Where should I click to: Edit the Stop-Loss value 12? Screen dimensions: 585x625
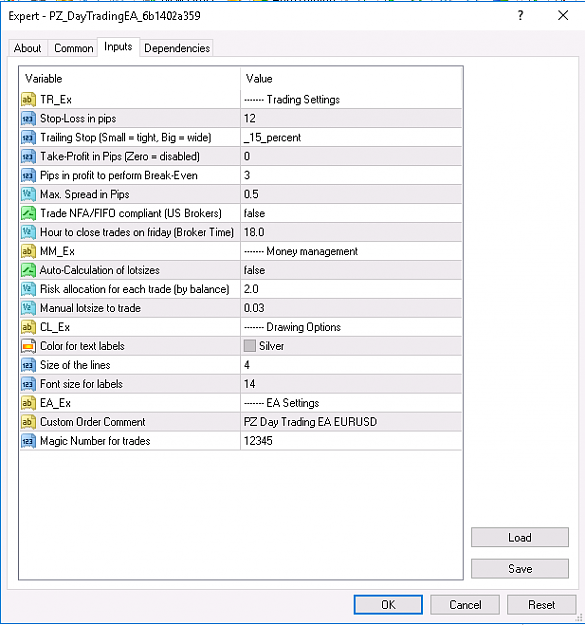351,118
